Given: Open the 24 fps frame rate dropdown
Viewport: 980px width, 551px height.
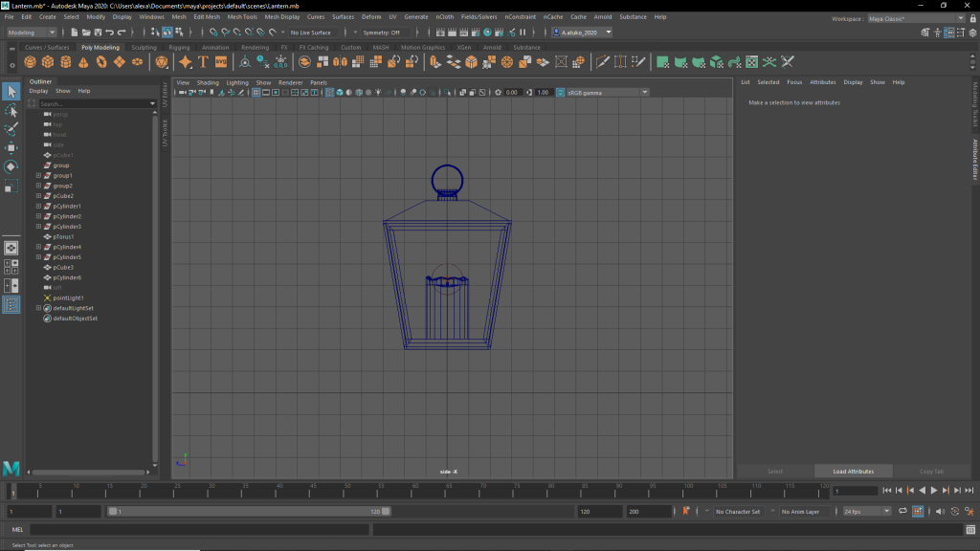Looking at the screenshot, I should pos(867,512).
